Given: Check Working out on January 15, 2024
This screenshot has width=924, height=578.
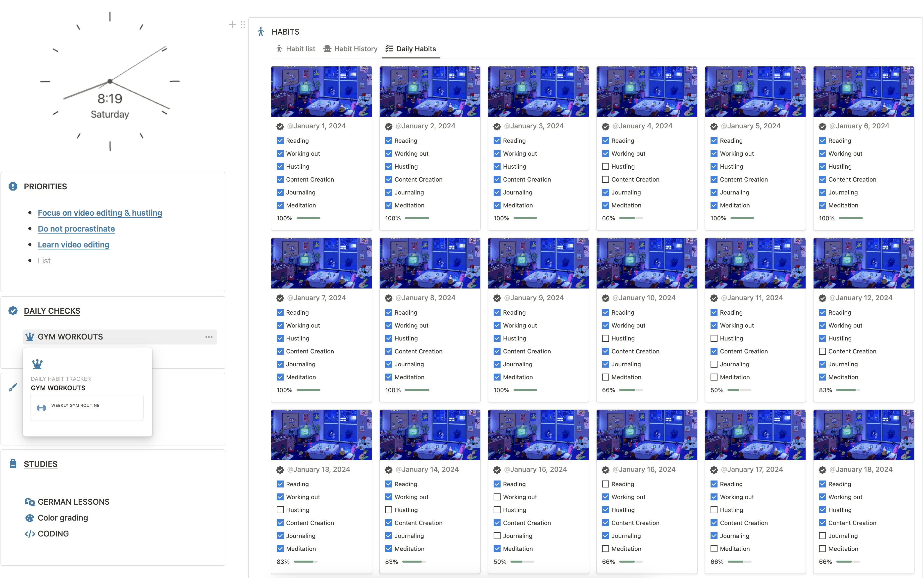Looking at the screenshot, I should click(x=497, y=497).
